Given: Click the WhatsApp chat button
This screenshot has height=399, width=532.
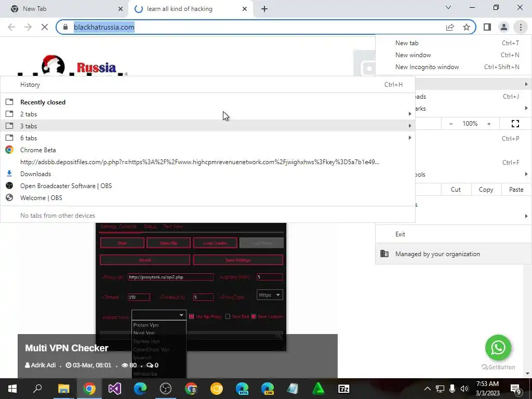Looking at the screenshot, I should [x=498, y=348].
